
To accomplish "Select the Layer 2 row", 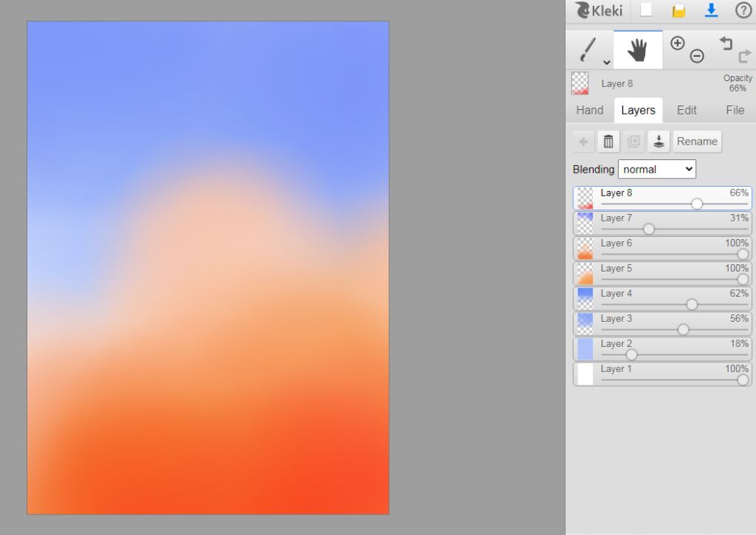I will click(x=662, y=348).
